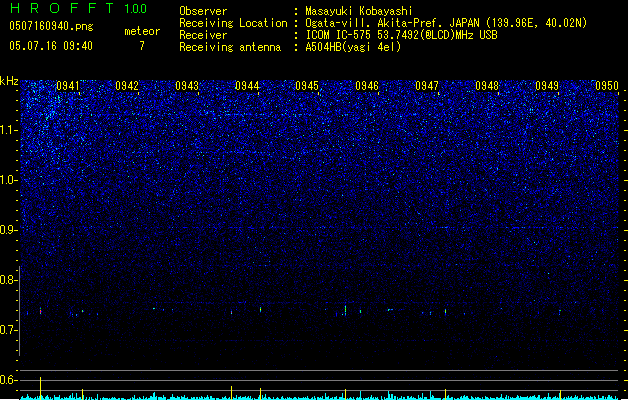This screenshot has width=629, height=400.
Task: Click the 0.7 kHz axis label
Action: coord(9,330)
